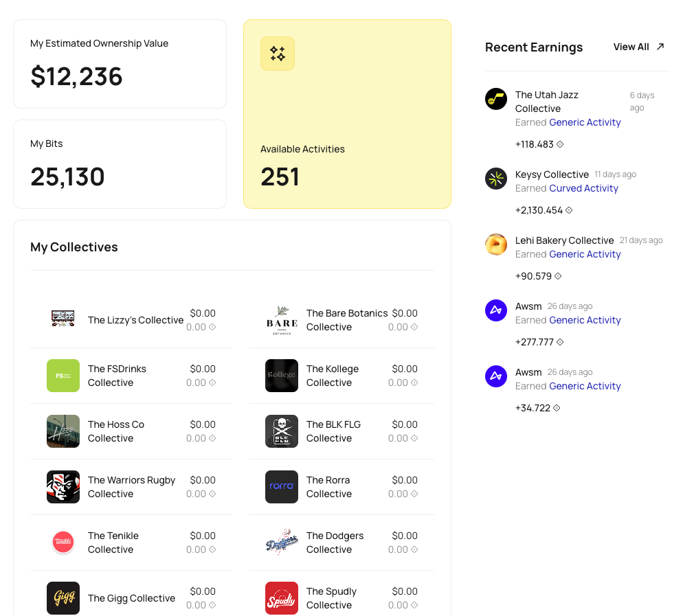
Task: Open The Lizzy's Collective name
Action: 135,320
